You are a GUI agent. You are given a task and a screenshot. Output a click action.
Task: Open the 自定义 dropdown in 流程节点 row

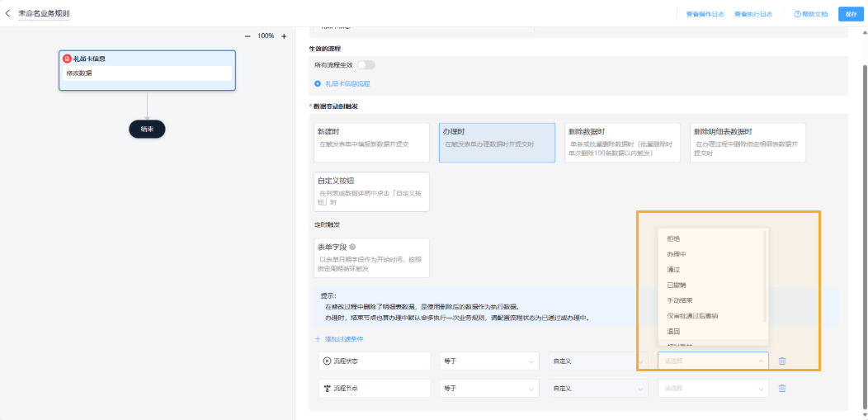598,389
